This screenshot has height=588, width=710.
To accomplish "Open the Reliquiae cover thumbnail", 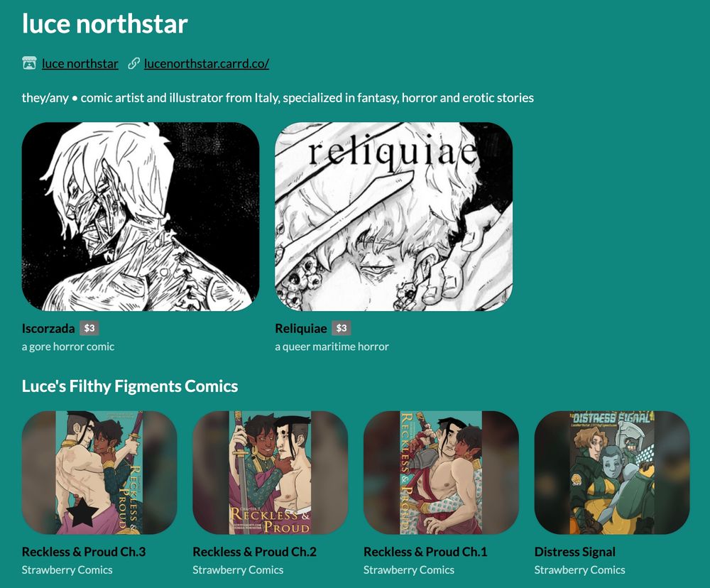I will pyautogui.click(x=393, y=217).
